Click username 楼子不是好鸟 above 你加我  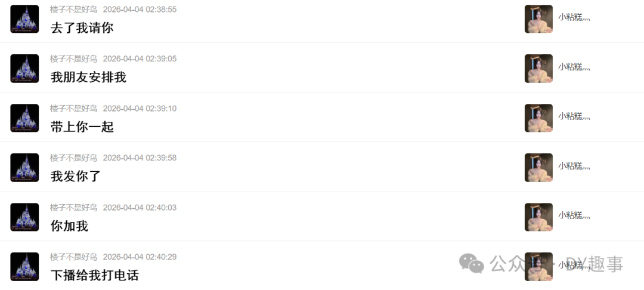tap(73, 208)
